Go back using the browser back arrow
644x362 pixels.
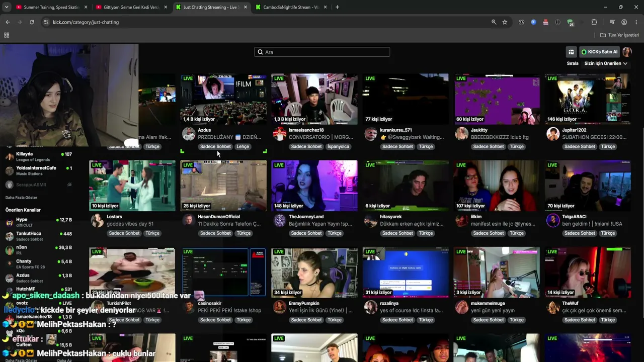pyautogui.click(x=8, y=22)
